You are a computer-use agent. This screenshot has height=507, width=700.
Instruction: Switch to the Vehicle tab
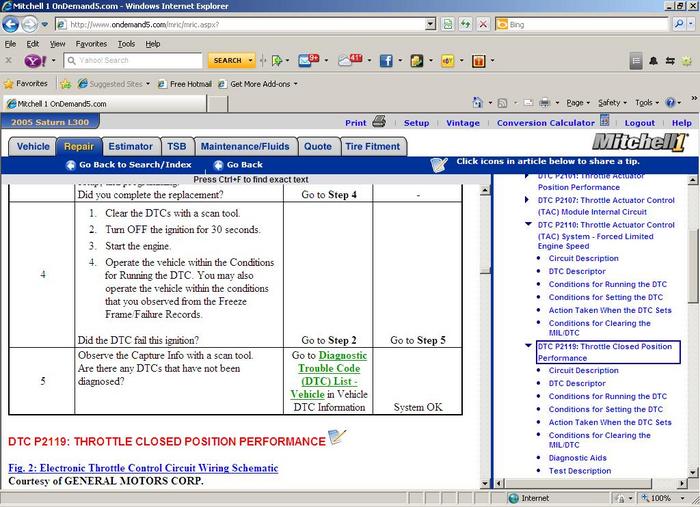[33, 146]
